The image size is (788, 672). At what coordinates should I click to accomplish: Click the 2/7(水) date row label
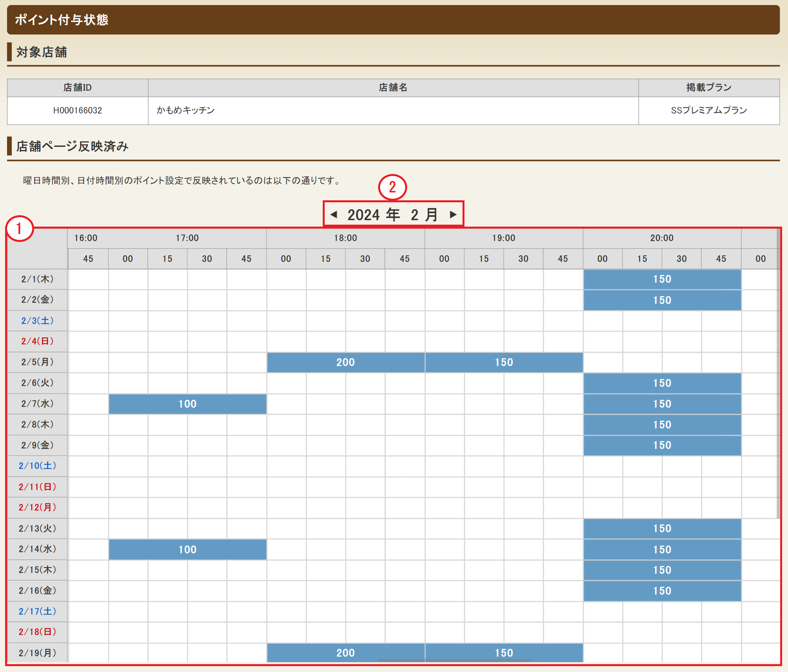pos(37,404)
